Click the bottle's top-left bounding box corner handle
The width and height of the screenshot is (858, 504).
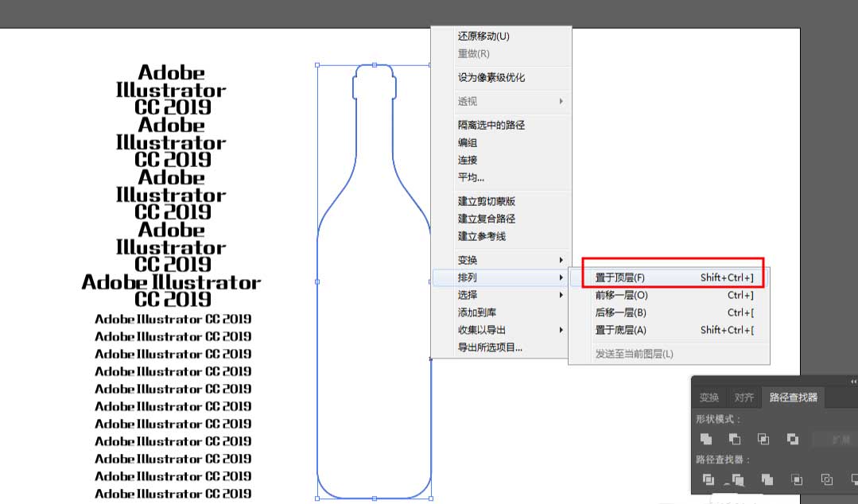point(317,65)
